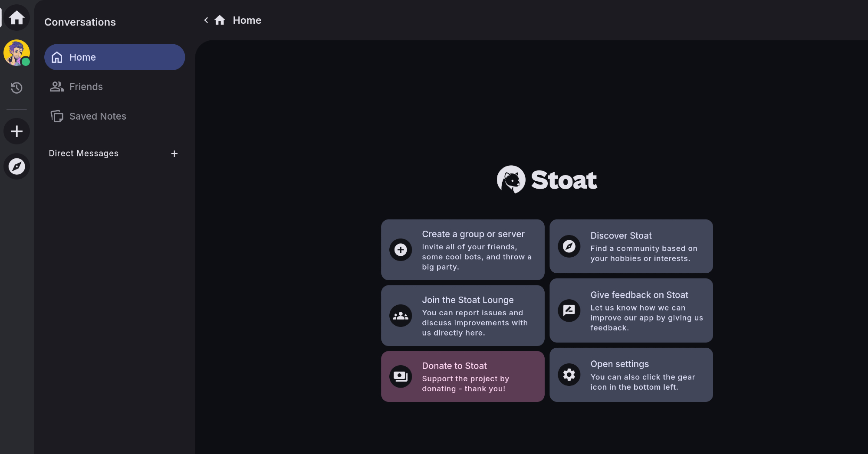Click the gear icon on settings card
868x454 pixels.
click(x=569, y=375)
